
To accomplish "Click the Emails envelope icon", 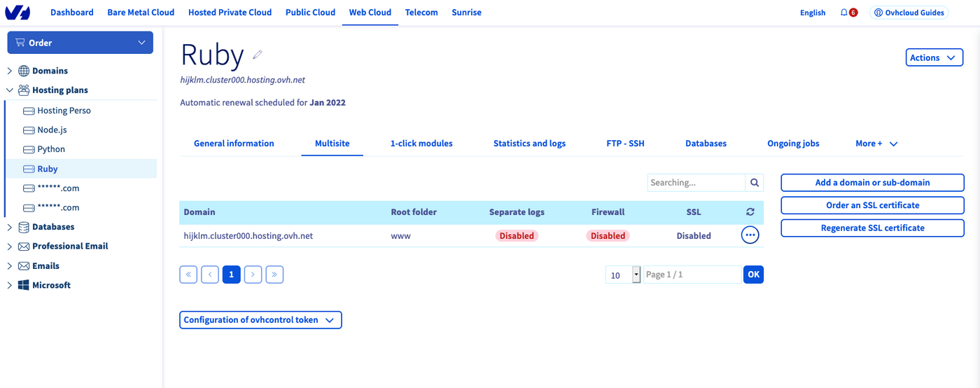I will click(24, 266).
